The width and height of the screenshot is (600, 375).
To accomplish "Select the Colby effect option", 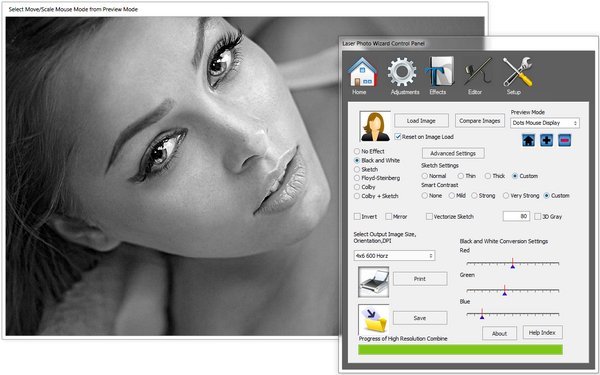I will pos(365,187).
